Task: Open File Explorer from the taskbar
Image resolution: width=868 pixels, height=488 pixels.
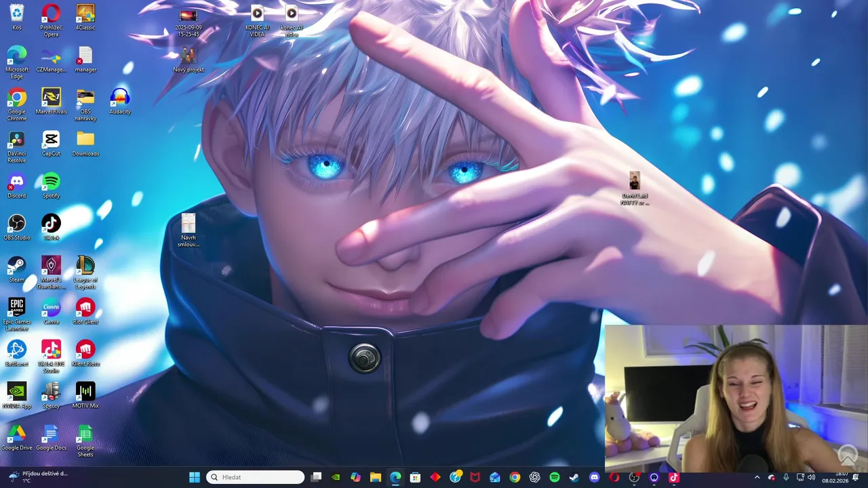Action: tap(376, 477)
